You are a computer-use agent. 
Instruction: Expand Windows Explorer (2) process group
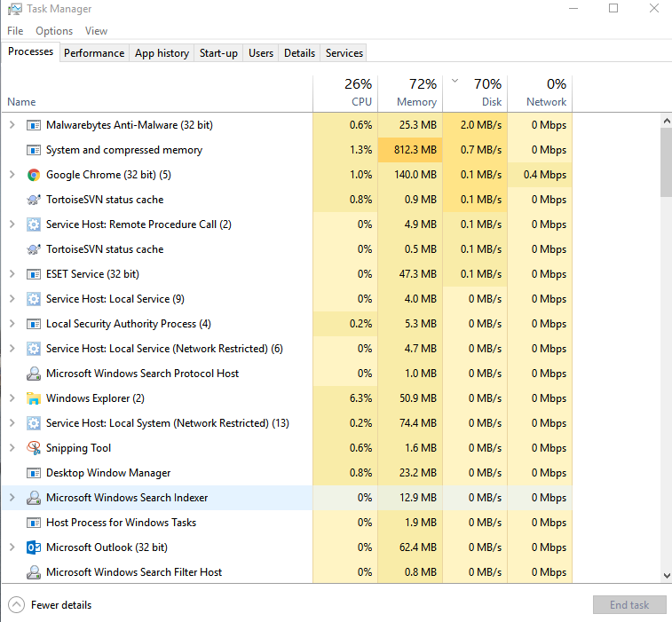12,398
